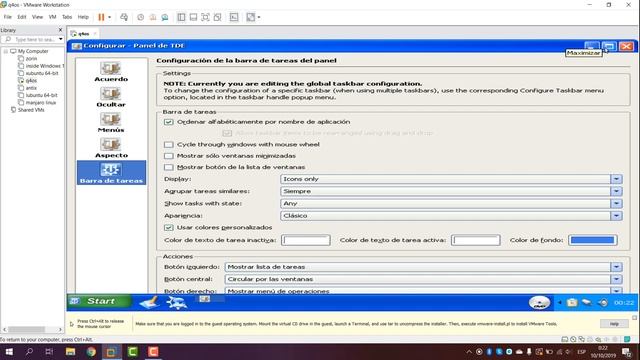Pick inactive task text color
This screenshot has height=360, width=640.
pos(306,240)
